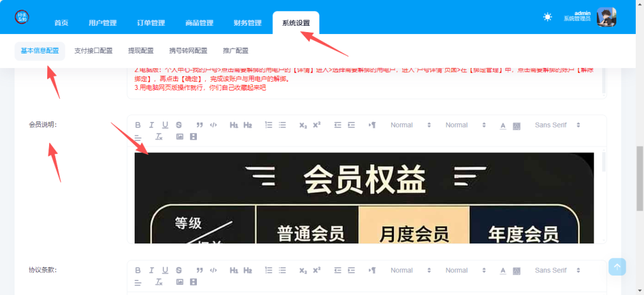
Task: Insert image in 协议条款 editor
Action: 179,282
